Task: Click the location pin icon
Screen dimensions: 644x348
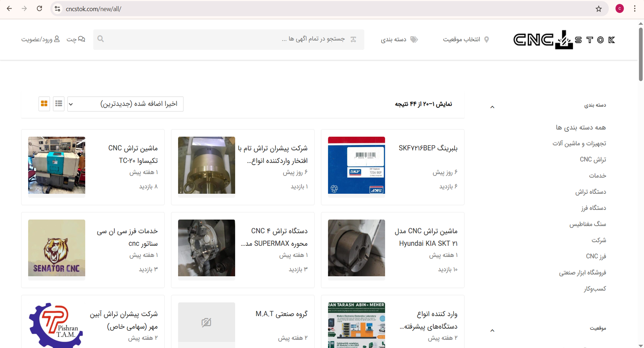Action: click(x=486, y=39)
